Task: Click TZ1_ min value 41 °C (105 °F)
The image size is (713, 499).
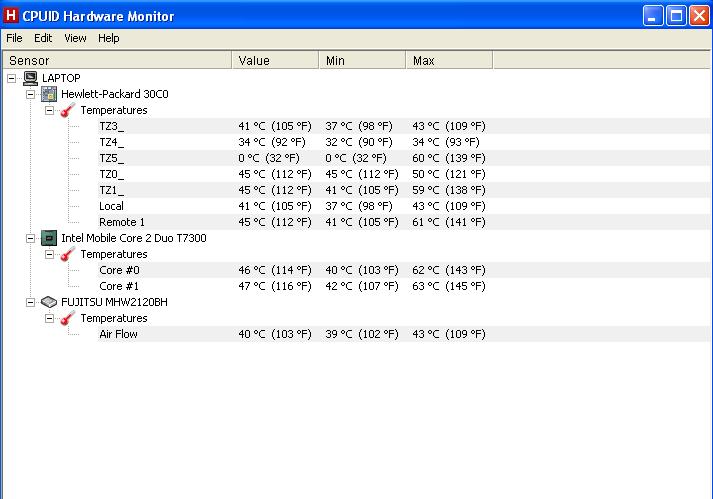Action: click(x=362, y=190)
